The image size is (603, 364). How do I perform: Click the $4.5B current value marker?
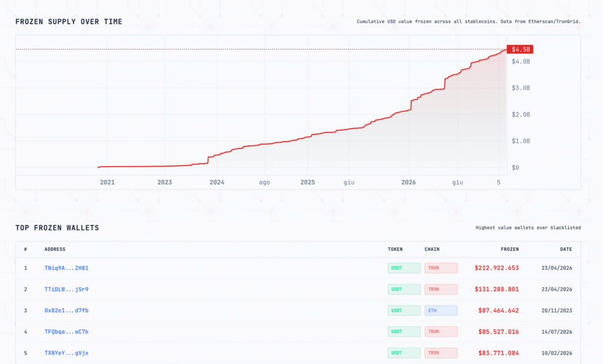[520, 49]
